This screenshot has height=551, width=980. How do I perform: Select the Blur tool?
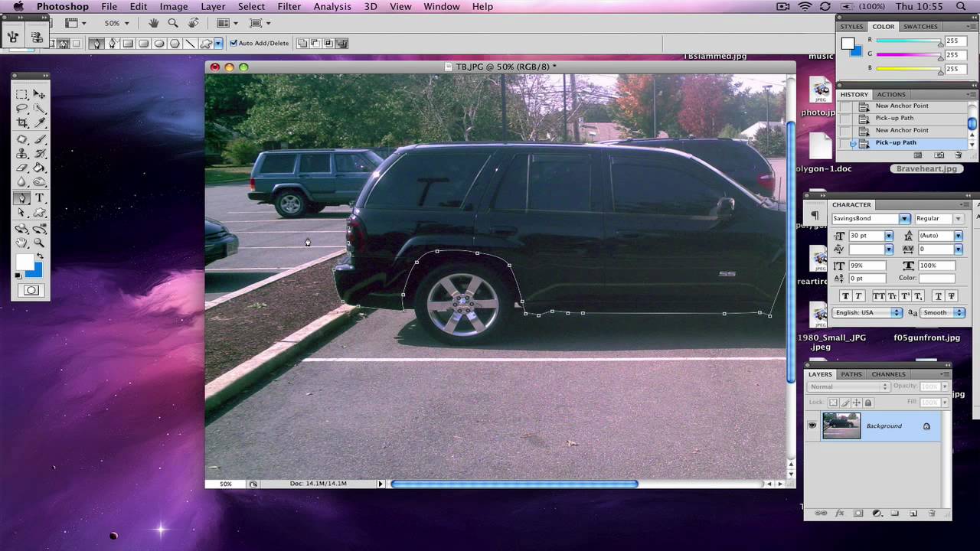(22, 182)
